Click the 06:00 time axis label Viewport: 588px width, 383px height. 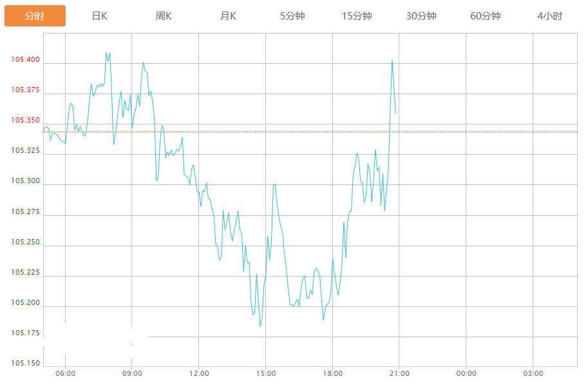[x=66, y=373]
